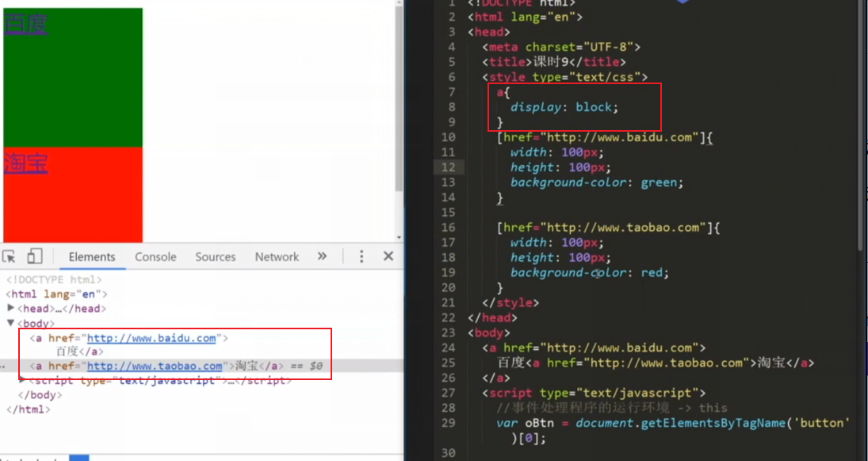Follow the http://www.baidu.com href in DevTools
Image resolution: width=868 pixels, height=461 pixels.
click(151, 338)
